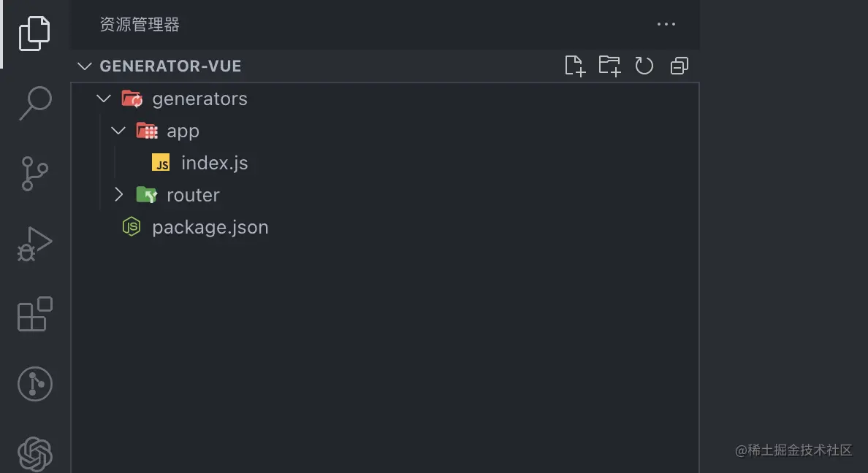Expand the router folder chevron
This screenshot has width=868, height=473.
point(118,195)
